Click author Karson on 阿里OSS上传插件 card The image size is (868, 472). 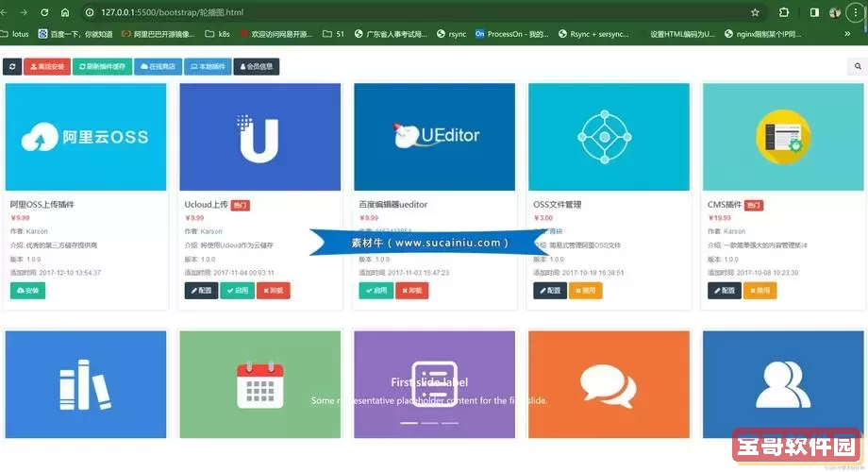(37, 231)
